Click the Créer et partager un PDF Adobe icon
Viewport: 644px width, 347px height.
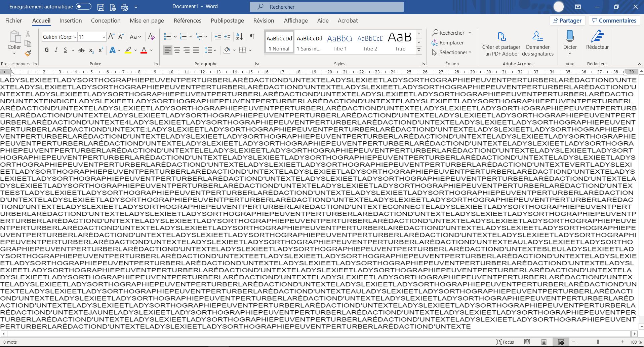[501, 36]
